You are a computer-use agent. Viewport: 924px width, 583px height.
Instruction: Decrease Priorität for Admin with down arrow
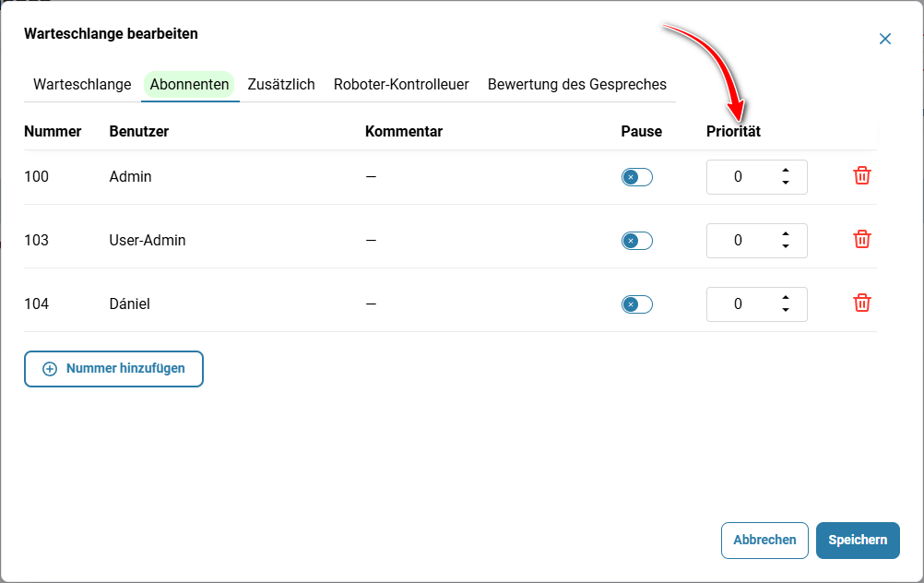pyautogui.click(x=786, y=183)
